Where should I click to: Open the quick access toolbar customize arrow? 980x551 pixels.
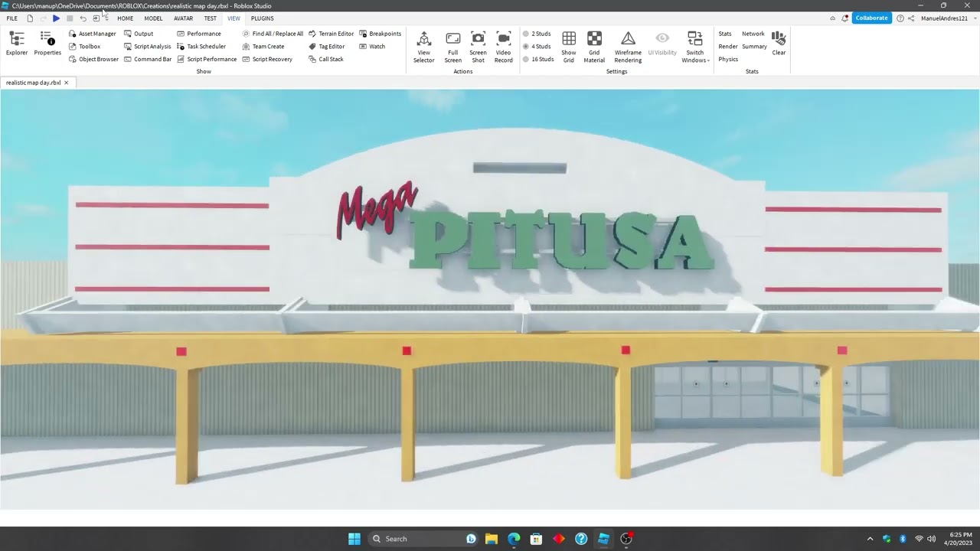click(106, 18)
